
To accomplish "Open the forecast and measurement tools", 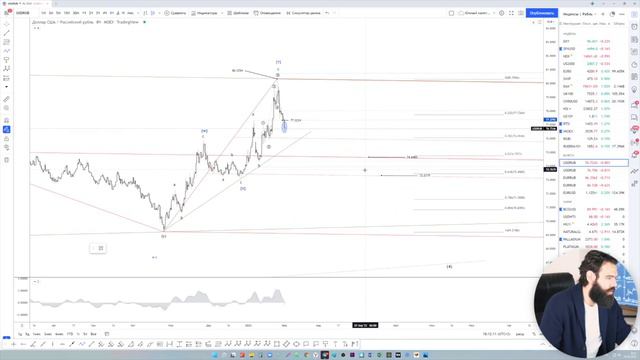I will coord(7,78).
